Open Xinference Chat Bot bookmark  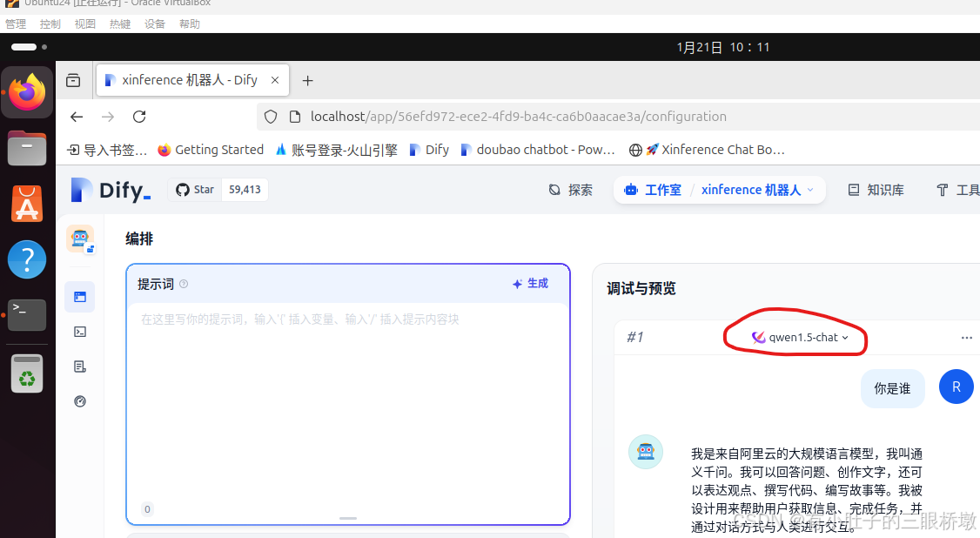[x=707, y=150]
